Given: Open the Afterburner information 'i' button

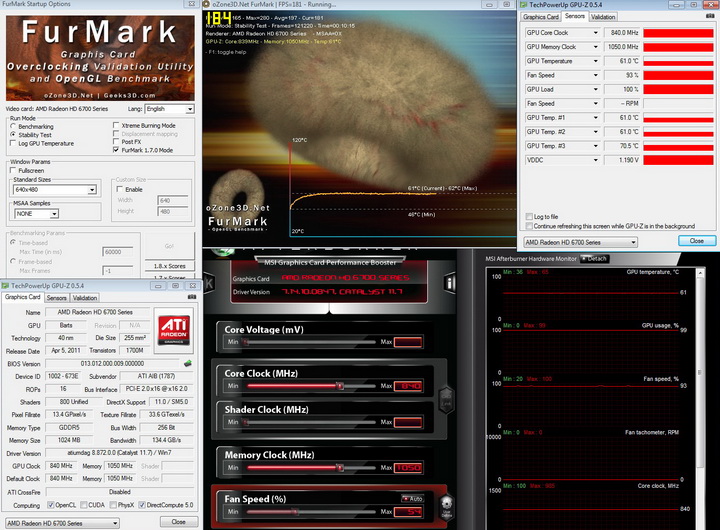Looking at the screenshot, I should click(450, 283).
